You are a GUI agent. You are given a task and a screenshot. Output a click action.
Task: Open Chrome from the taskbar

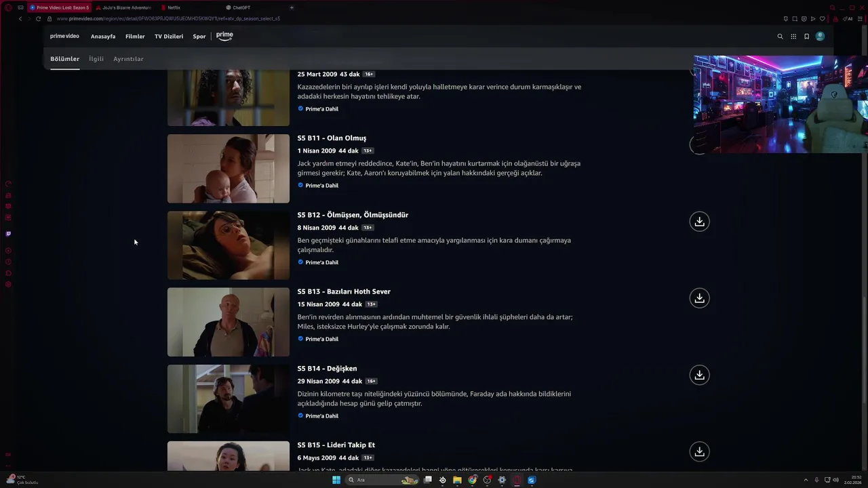[472, 480]
